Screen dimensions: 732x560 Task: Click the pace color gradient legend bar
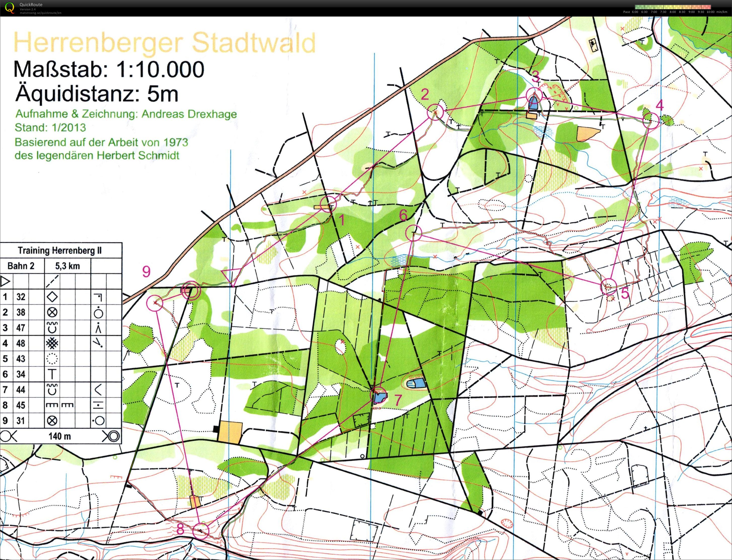coord(673,7)
